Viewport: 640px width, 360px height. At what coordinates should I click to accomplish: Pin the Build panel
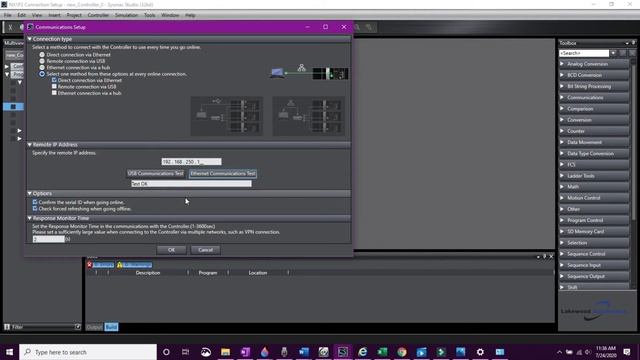(544, 256)
